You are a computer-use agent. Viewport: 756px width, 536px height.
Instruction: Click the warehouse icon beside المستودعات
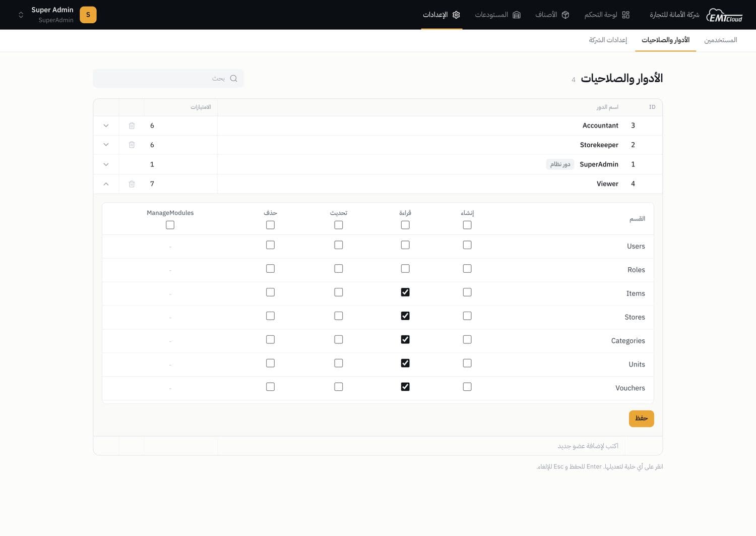517,15
